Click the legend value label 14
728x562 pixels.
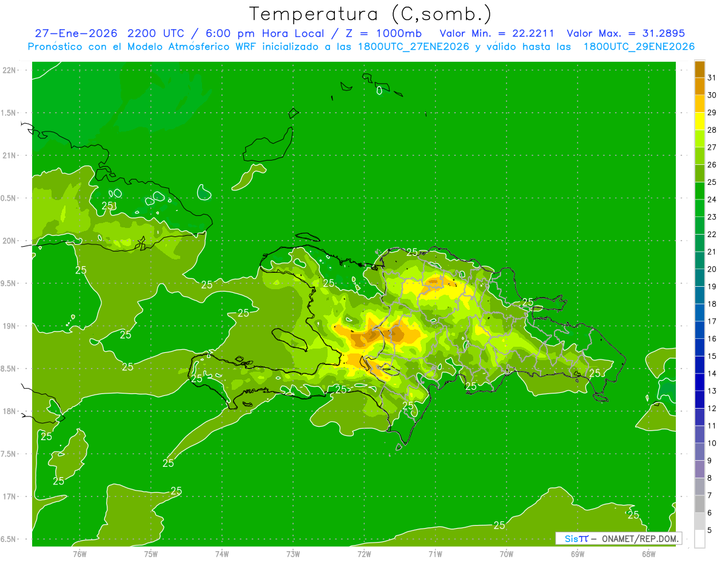click(x=712, y=373)
